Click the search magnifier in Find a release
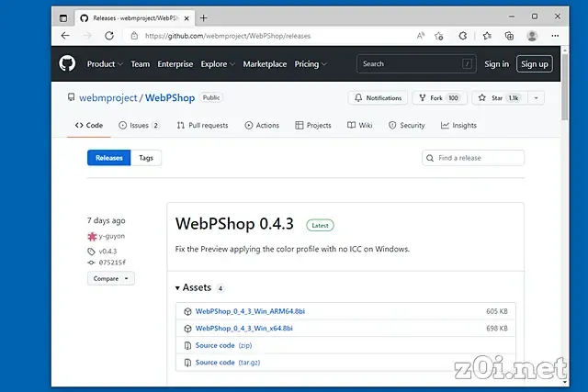 pos(430,158)
